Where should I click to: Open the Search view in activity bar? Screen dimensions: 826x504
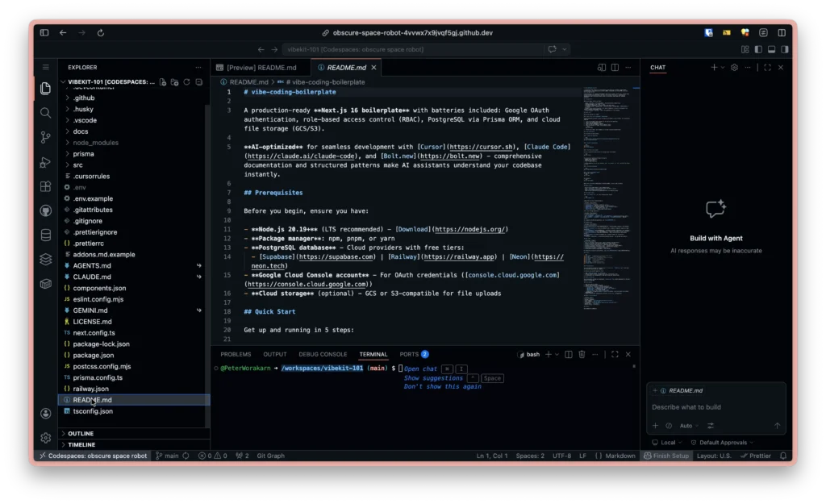[46, 113]
